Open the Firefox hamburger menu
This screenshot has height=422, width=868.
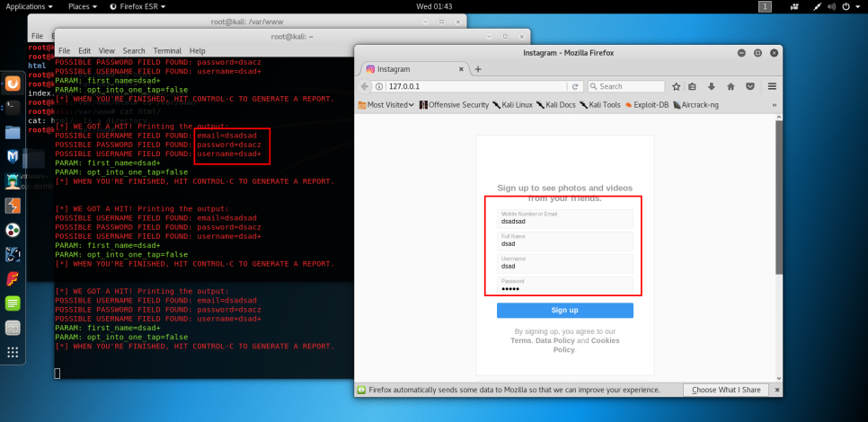772,87
